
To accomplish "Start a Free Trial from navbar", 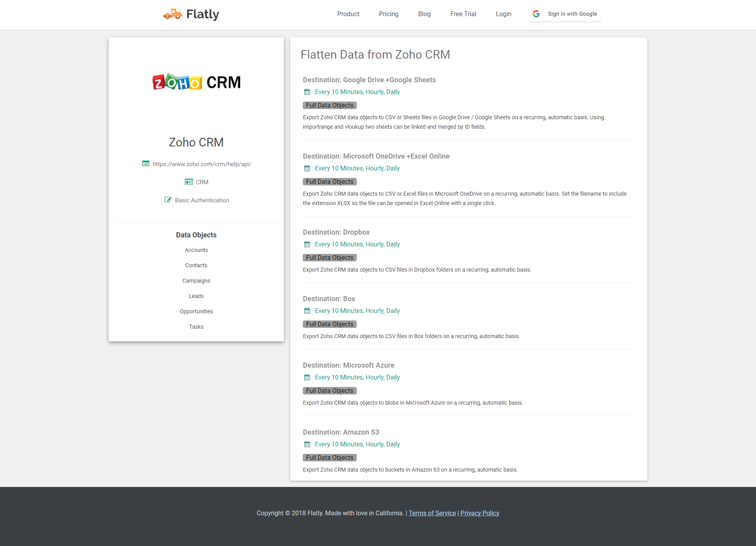I will pyautogui.click(x=463, y=14).
